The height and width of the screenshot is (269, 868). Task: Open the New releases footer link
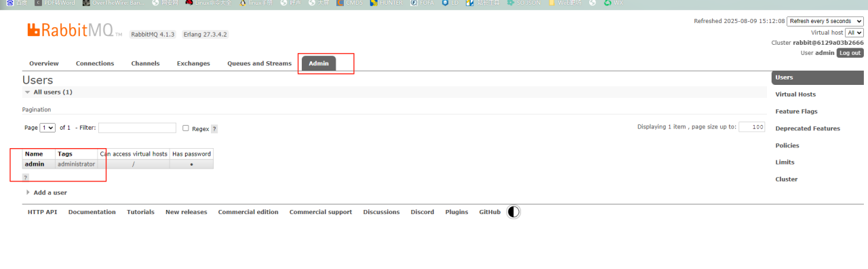tap(186, 212)
